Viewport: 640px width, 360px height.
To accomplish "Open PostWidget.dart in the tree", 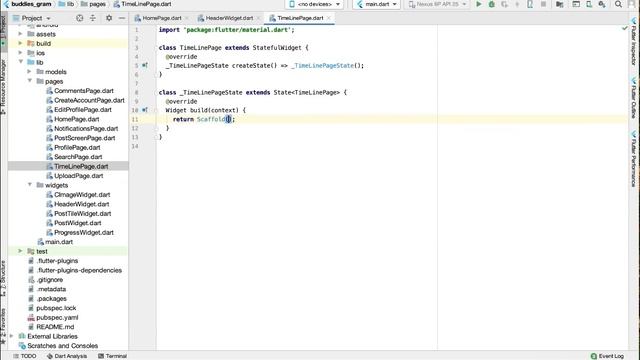I will pyautogui.click(x=78, y=223).
